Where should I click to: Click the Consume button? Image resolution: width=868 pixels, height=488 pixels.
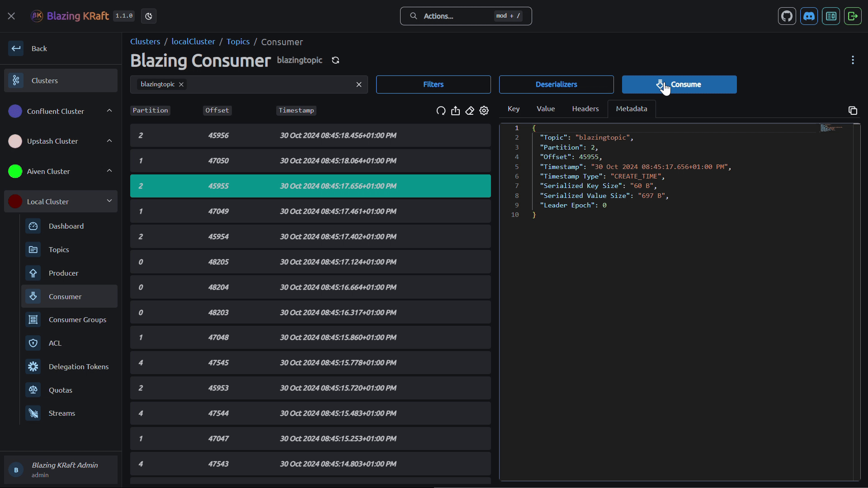click(x=679, y=84)
